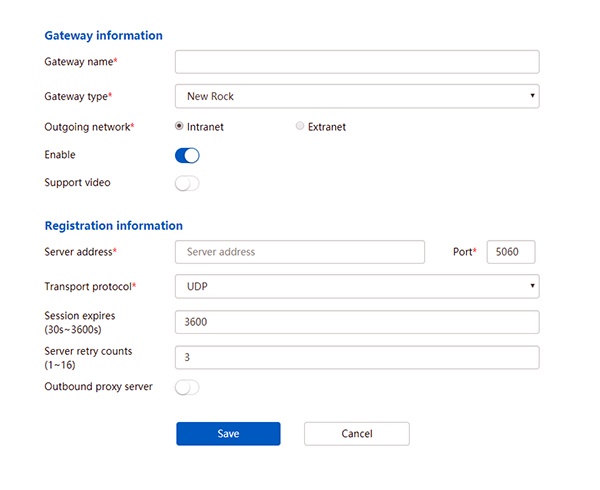Click the Session expires input field
Viewport: 600px width, 490px height.
357,322
